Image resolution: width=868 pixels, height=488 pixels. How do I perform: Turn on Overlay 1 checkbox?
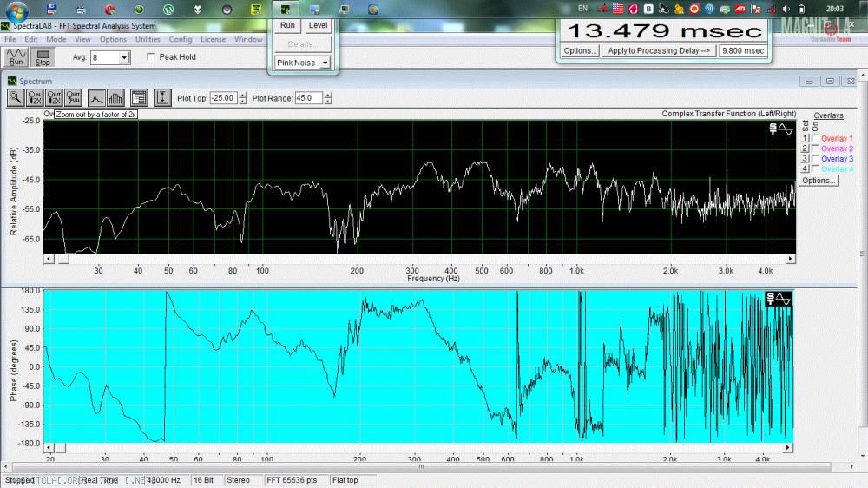click(x=815, y=138)
